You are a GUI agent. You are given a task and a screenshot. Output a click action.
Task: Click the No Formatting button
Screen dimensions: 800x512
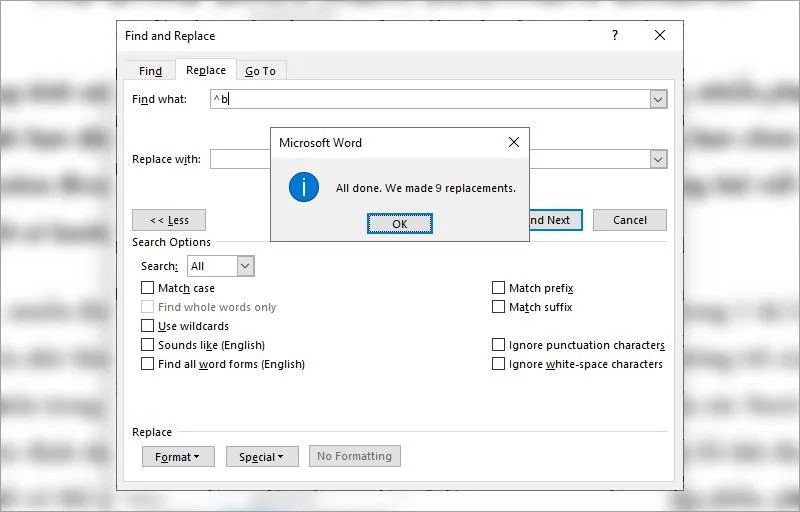coord(355,456)
